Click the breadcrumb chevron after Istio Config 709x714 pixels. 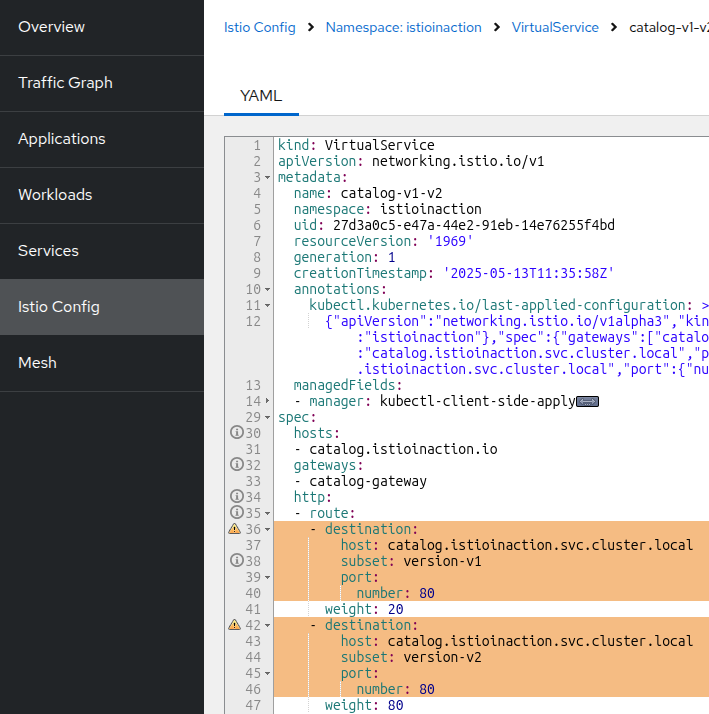[x=311, y=27]
